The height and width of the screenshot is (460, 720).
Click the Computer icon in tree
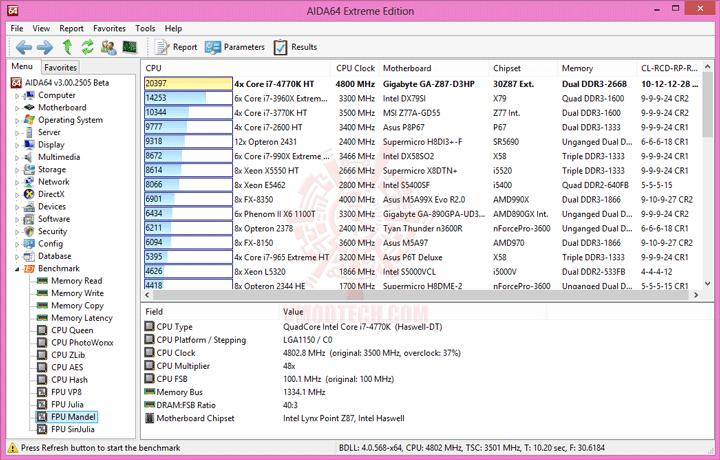point(29,95)
